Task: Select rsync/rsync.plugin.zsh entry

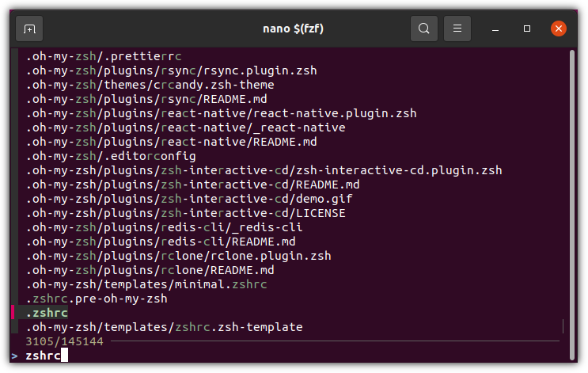Action: (x=171, y=70)
